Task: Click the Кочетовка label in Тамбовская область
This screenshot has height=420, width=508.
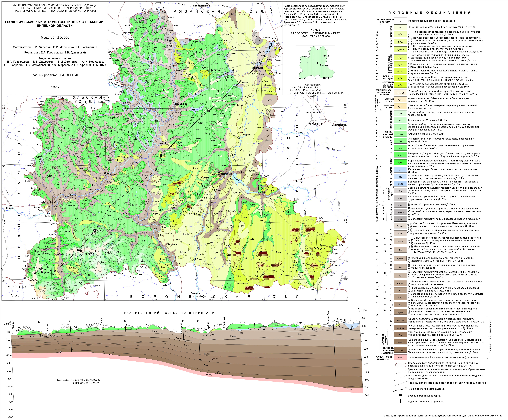Action: pos(312,112)
